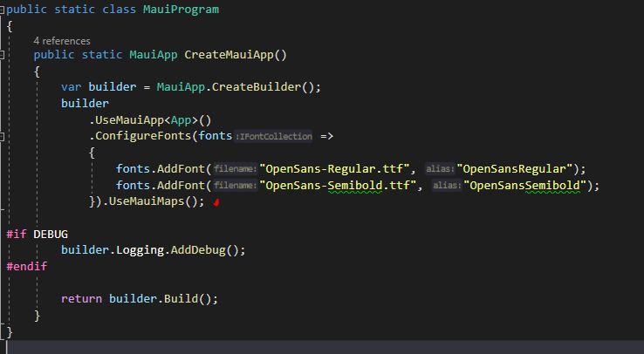Click the return keyword
Viewport: 644px width, 354px height.
point(81,298)
